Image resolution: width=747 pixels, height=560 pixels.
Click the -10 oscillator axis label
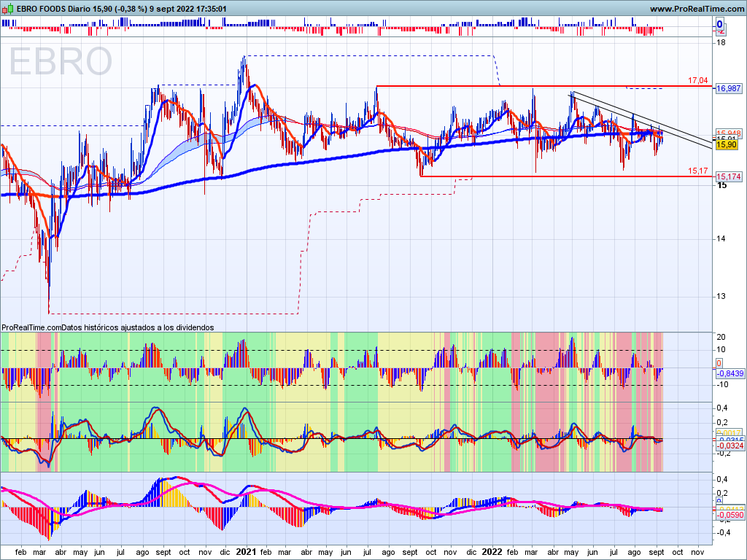coord(723,385)
